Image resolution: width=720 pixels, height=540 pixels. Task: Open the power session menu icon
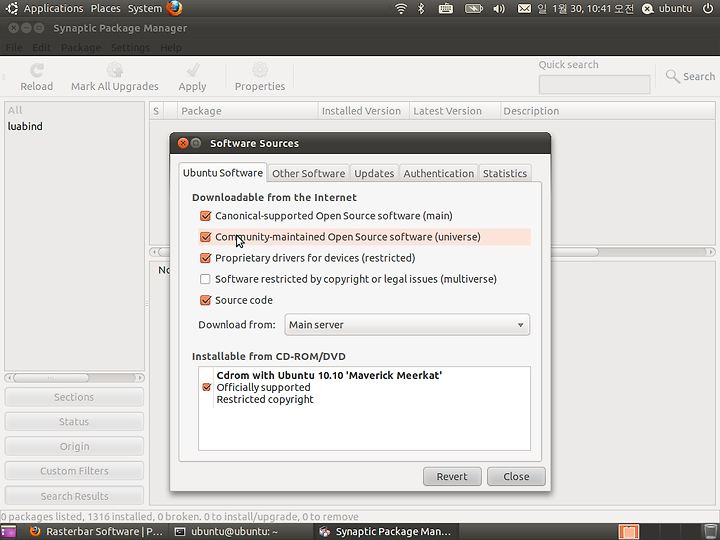pos(708,8)
